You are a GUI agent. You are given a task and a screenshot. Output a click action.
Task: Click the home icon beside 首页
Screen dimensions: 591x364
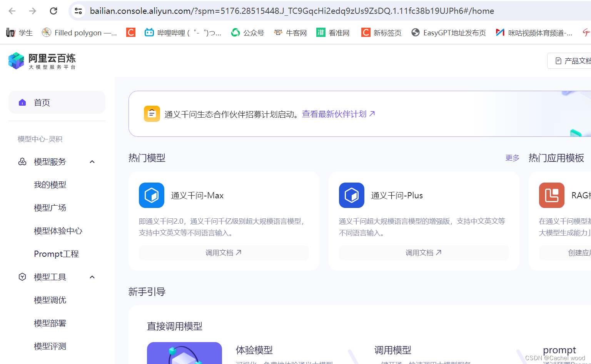(22, 102)
